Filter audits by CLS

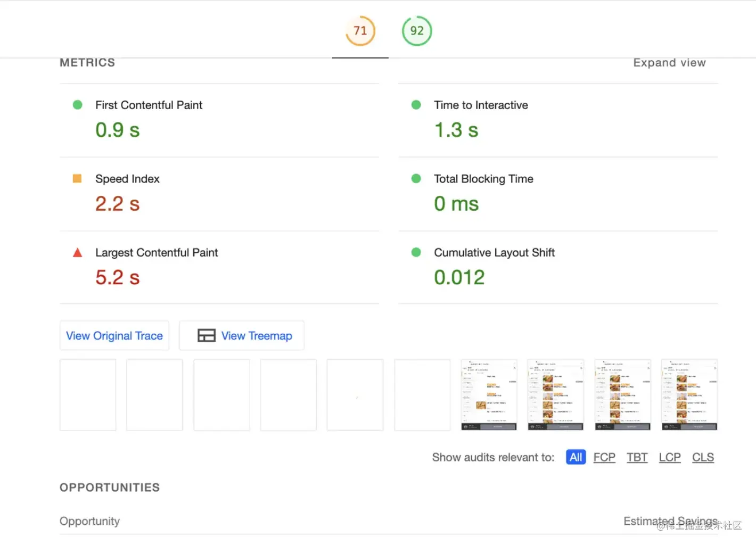[703, 457]
